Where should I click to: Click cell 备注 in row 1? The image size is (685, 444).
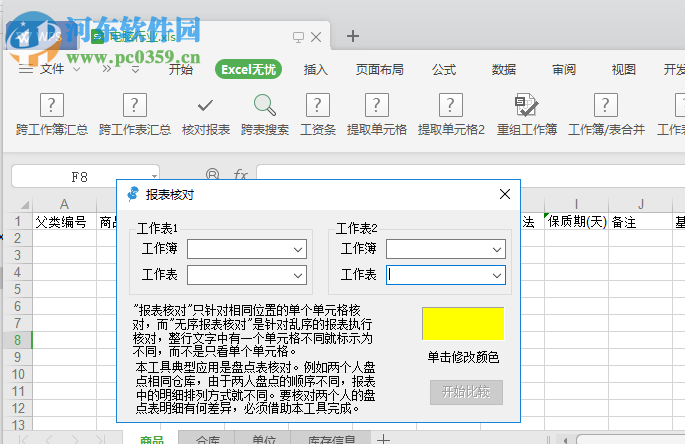coord(640,222)
